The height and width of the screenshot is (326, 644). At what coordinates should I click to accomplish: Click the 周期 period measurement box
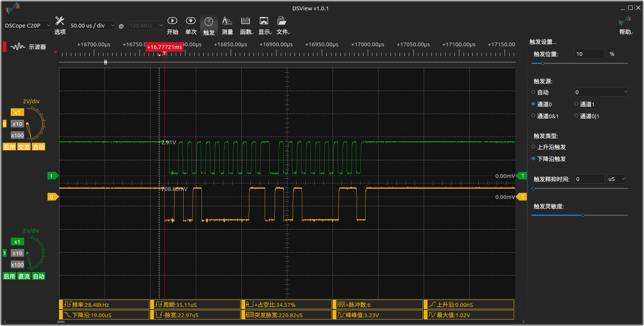[195, 305]
